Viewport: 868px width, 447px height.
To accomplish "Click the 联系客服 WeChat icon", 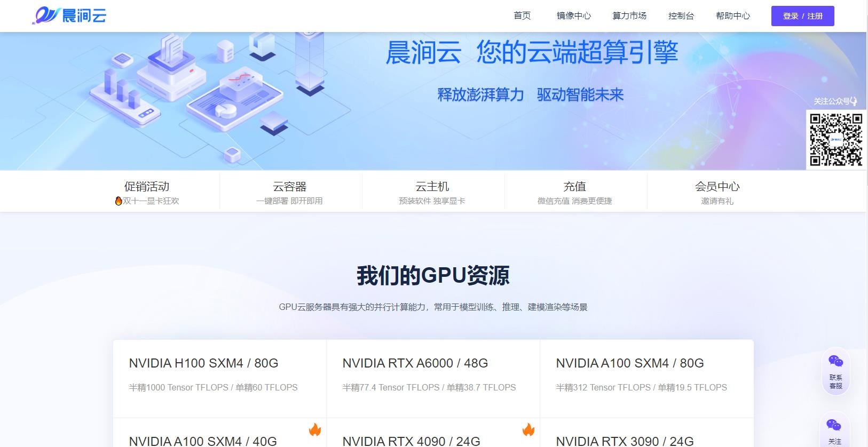I will 836,361.
